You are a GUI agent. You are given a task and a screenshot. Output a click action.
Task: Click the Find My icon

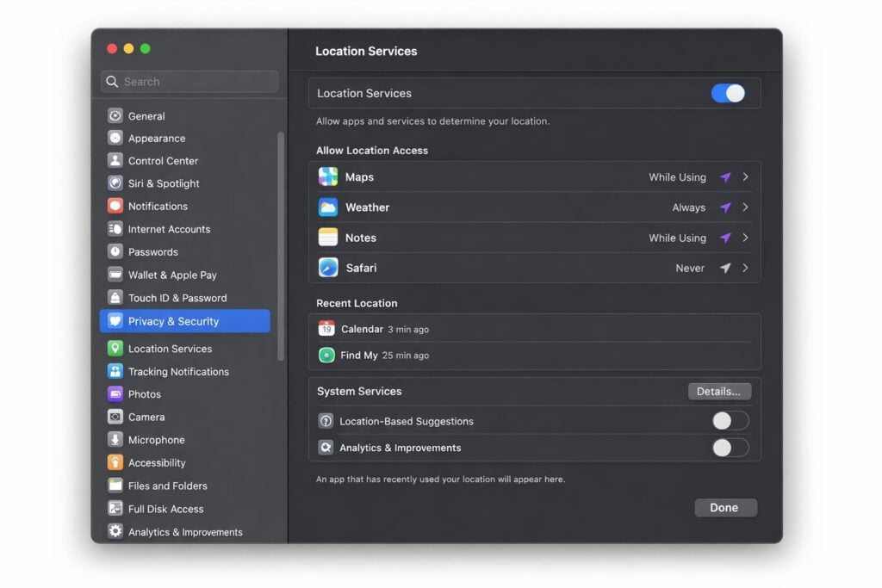click(326, 355)
